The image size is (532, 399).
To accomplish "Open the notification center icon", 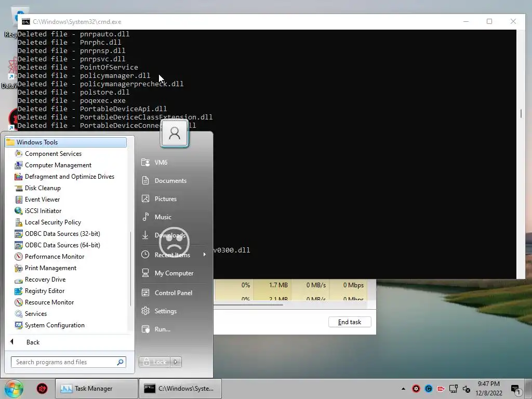I will coord(516,390).
